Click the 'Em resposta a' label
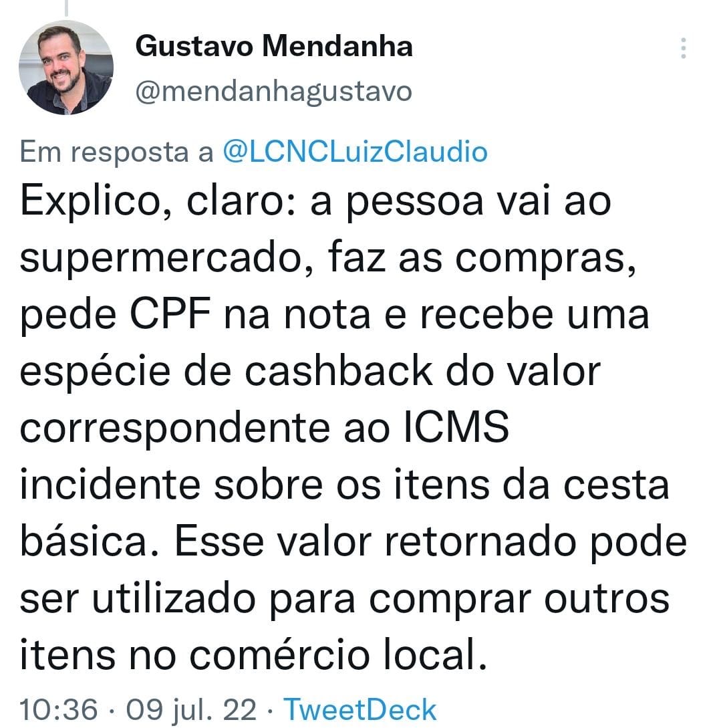This screenshot has height=728, width=719. click(116, 152)
